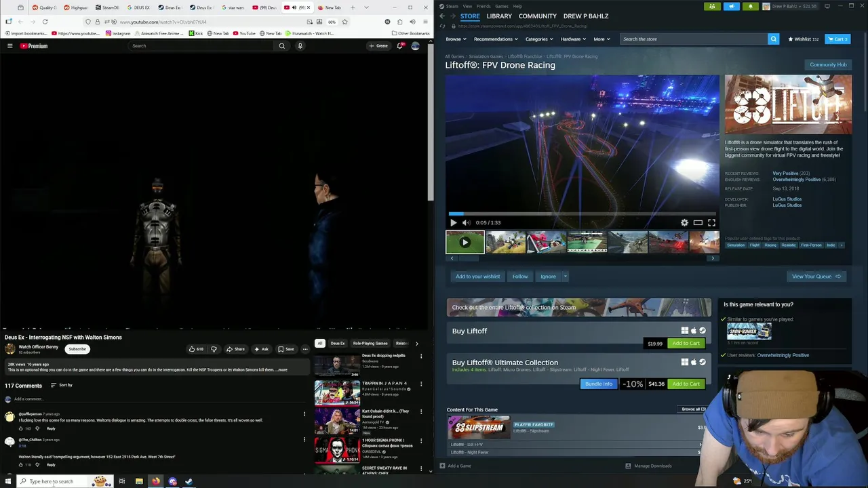Switch to Steam COMMUNITY tab
Viewport: 868px width, 488px height.
[x=537, y=16]
